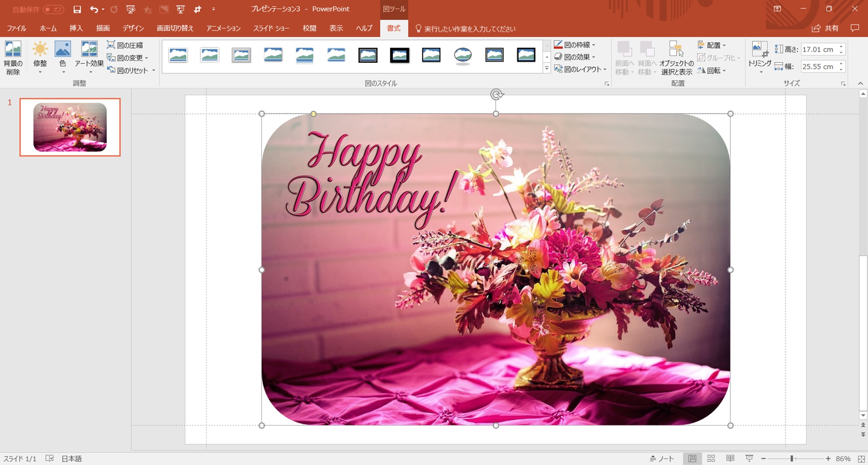Open the File (ファイル) tab
868x465 pixels.
(x=17, y=28)
